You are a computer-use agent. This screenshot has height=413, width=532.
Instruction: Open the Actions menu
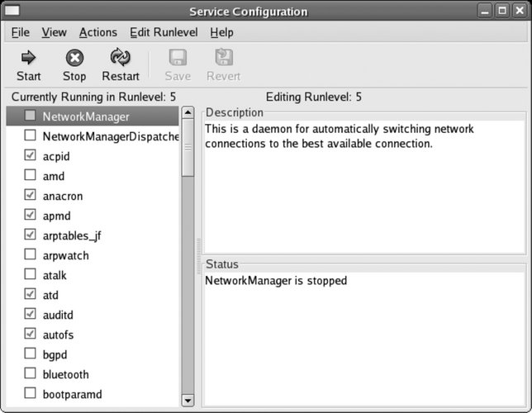(97, 32)
